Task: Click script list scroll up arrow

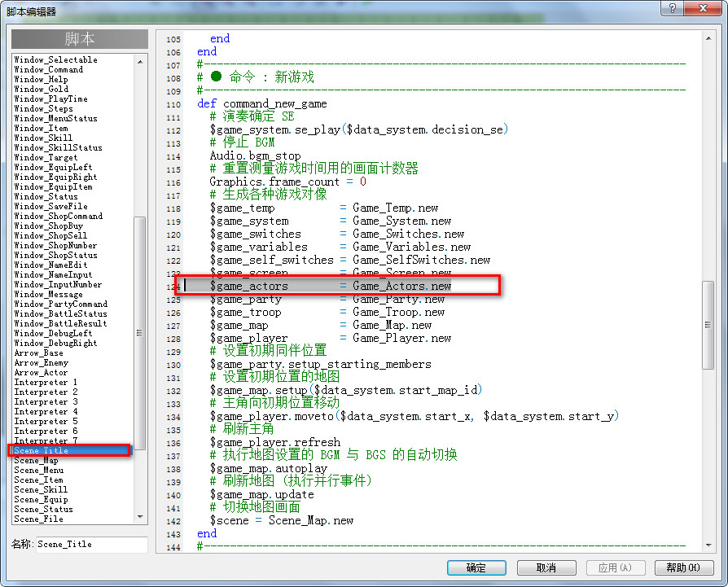Action: 140,61
